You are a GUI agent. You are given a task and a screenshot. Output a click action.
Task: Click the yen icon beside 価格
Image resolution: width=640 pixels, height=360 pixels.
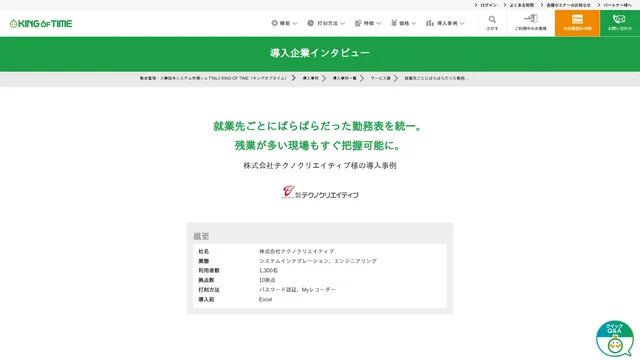coord(394,23)
